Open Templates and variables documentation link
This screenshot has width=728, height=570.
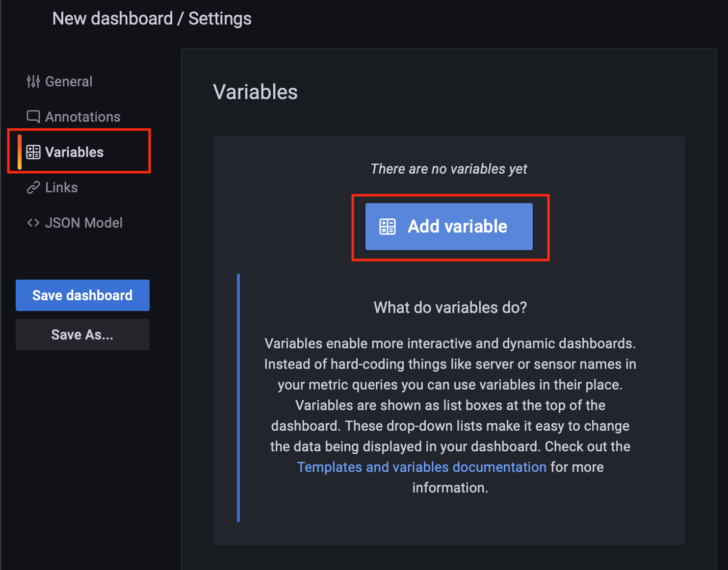[x=422, y=467]
